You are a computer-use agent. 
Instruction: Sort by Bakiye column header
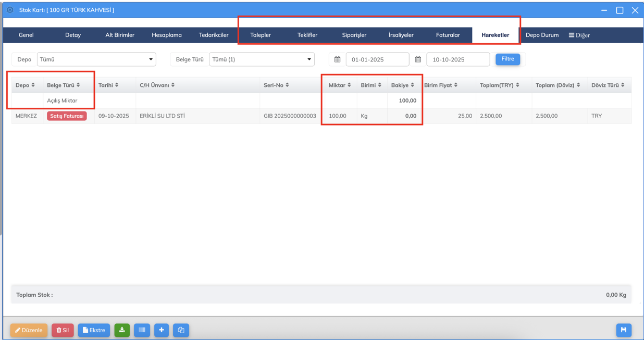pos(403,85)
